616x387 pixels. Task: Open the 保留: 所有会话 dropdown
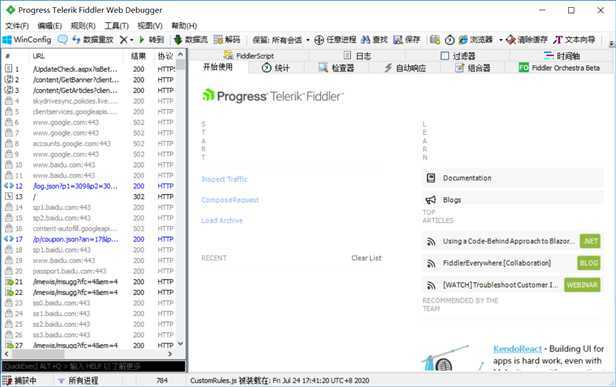click(x=281, y=40)
